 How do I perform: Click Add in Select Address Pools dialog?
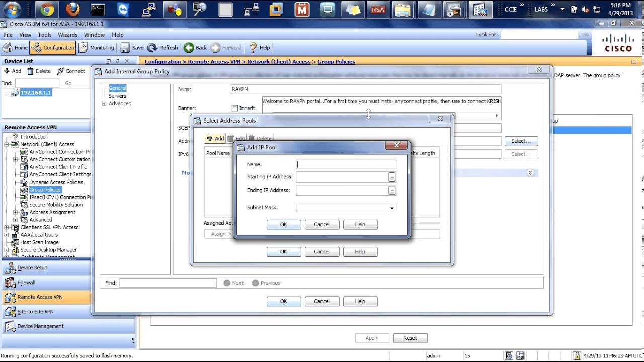coord(215,138)
